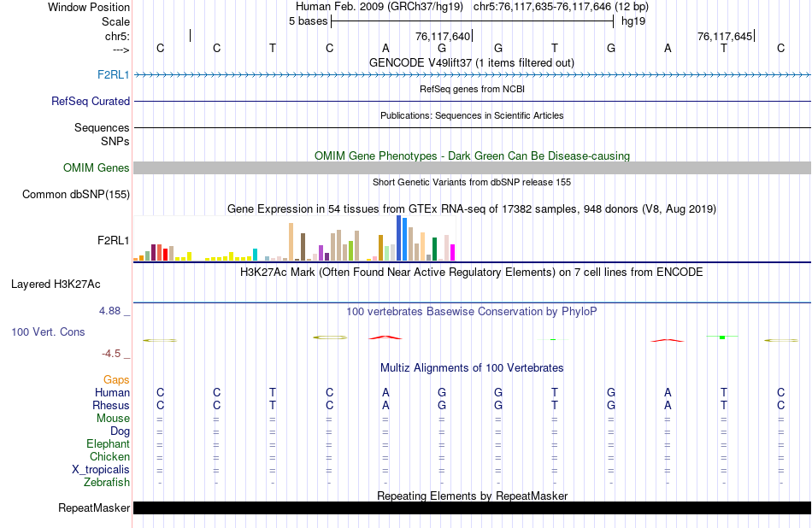
Task: Open the RefSeq genes from NCBI title
Action: 473,89
